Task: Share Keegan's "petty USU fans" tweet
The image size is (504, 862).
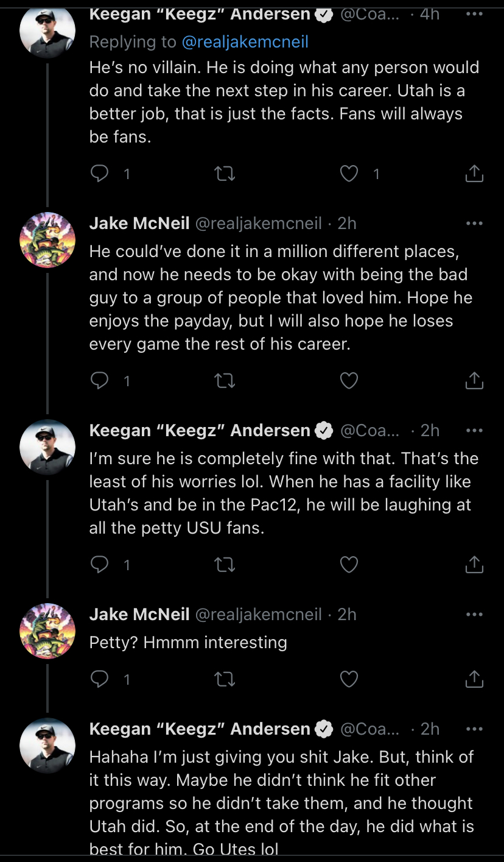Action: [x=474, y=565]
